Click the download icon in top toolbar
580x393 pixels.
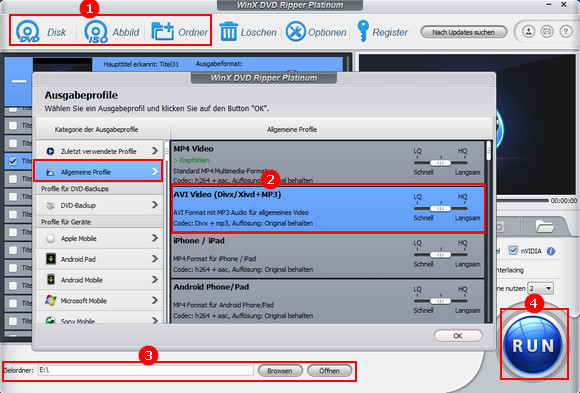(529, 32)
